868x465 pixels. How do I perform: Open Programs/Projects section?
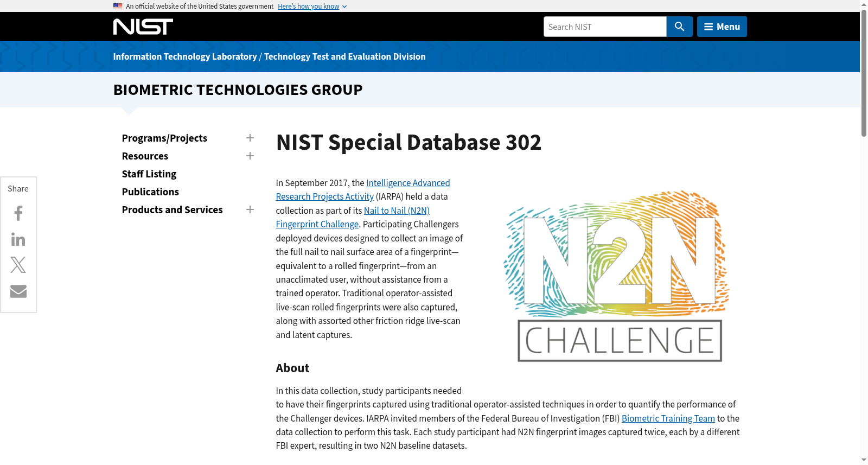coord(164,138)
